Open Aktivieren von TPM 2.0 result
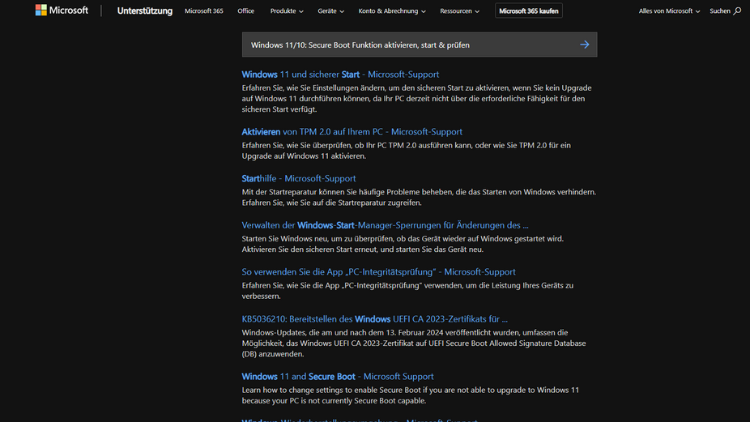This screenshot has width=750, height=422. point(352,132)
